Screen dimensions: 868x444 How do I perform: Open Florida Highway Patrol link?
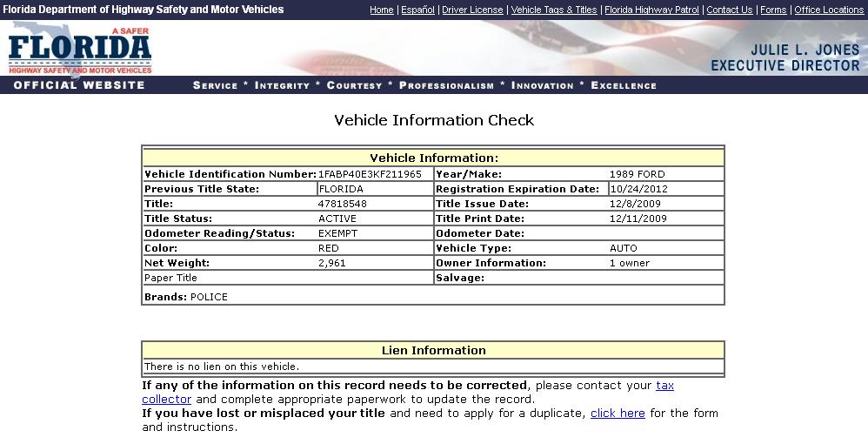pos(651,10)
